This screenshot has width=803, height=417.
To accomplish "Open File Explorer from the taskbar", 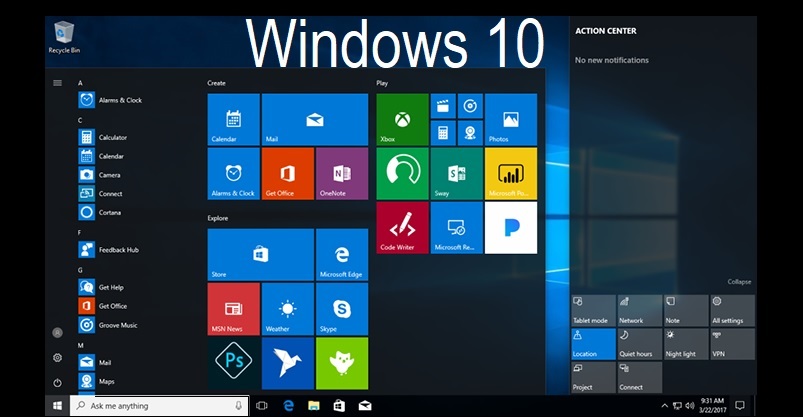I will (x=314, y=406).
